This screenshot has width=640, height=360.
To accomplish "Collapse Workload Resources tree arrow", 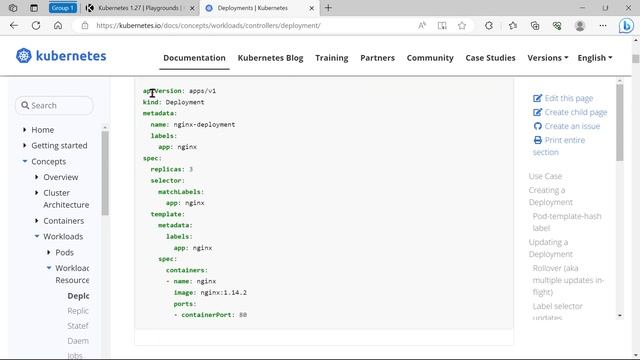I will coord(49,268).
